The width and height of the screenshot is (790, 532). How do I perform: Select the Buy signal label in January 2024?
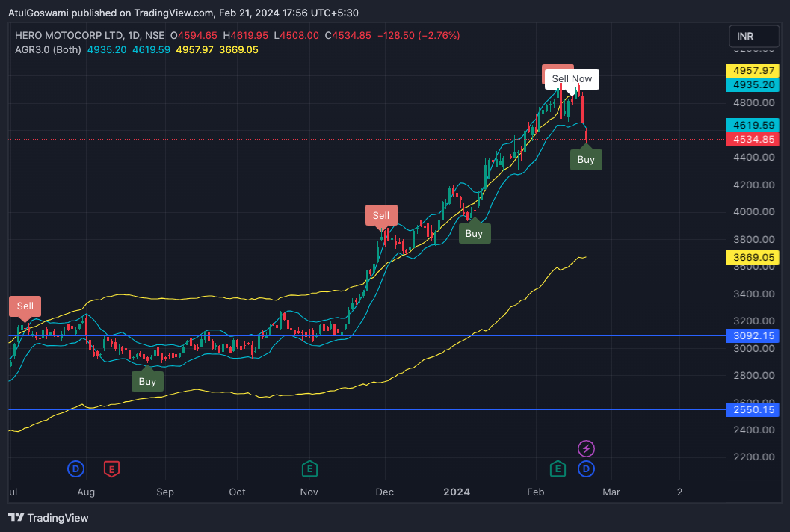click(x=474, y=233)
